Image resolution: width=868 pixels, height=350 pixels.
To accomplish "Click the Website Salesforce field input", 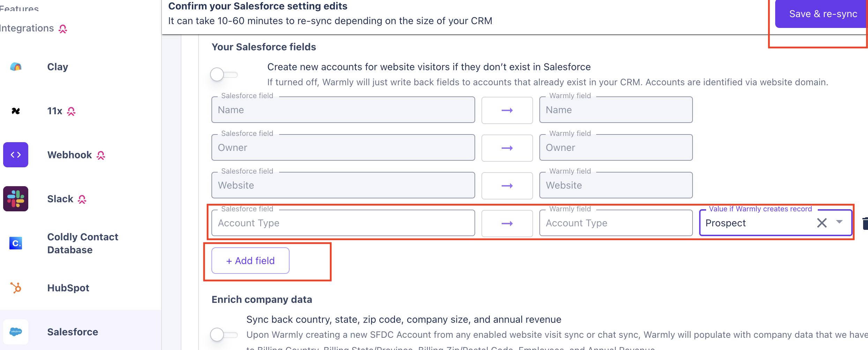I will [x=343, y=185].
